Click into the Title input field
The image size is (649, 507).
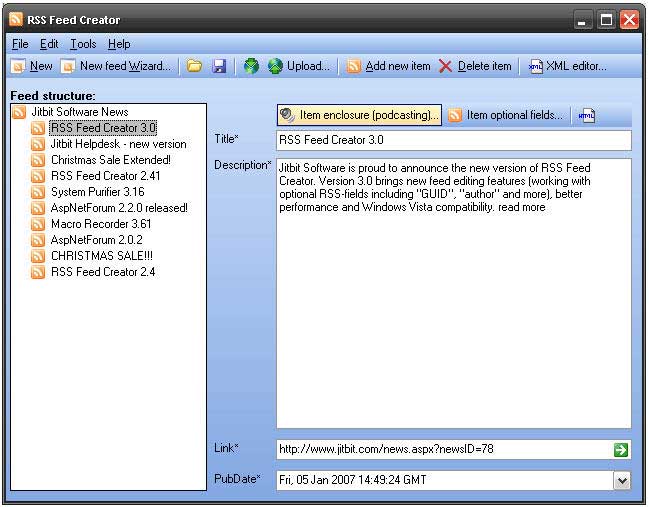pos(454,140)
